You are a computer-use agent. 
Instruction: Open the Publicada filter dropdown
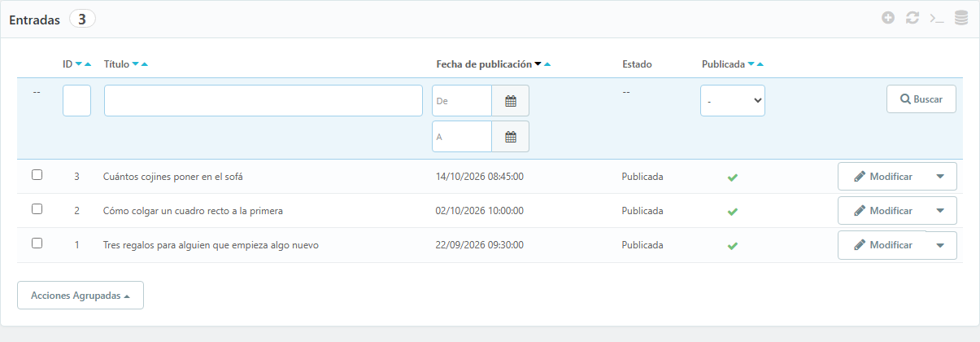[x=733, y=101]
